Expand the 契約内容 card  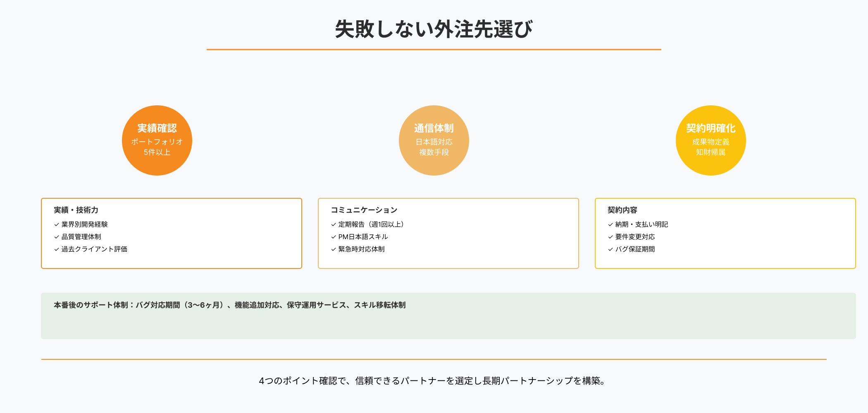(621, 210)
